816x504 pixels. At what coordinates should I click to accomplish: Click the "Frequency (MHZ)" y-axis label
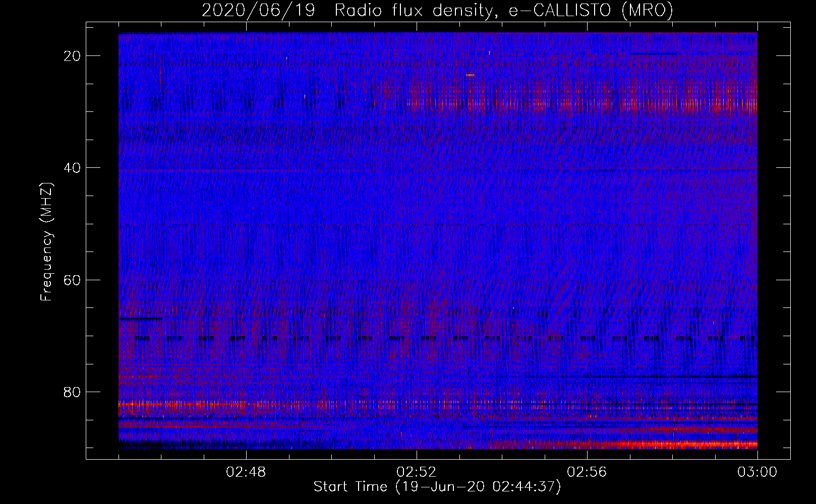tap(46, 242)
